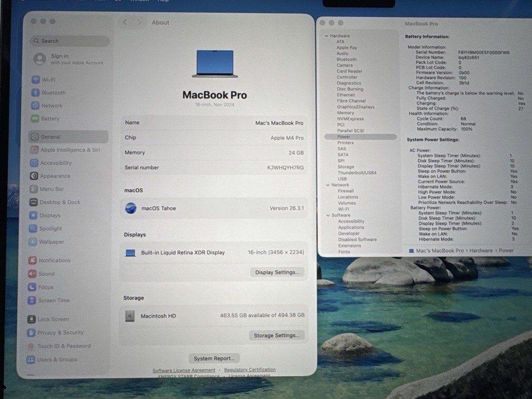This screenshot has height=399, width=532.
Task: Select Card Reader in System Report
Action: (x=349, y=71)
